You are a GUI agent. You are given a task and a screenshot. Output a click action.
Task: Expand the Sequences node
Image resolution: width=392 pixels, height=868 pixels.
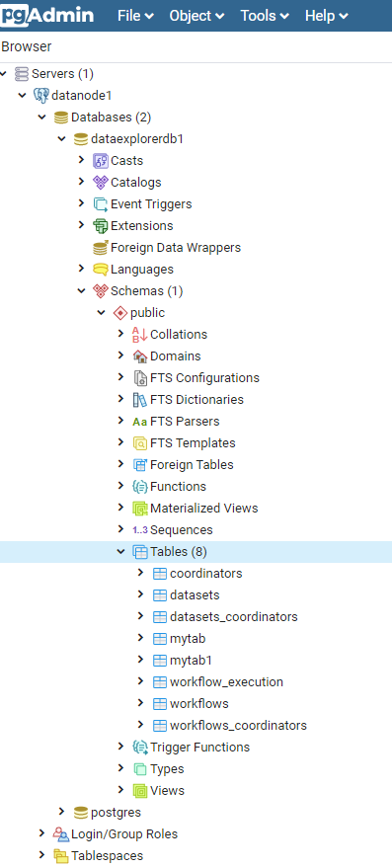pos(121,529)
